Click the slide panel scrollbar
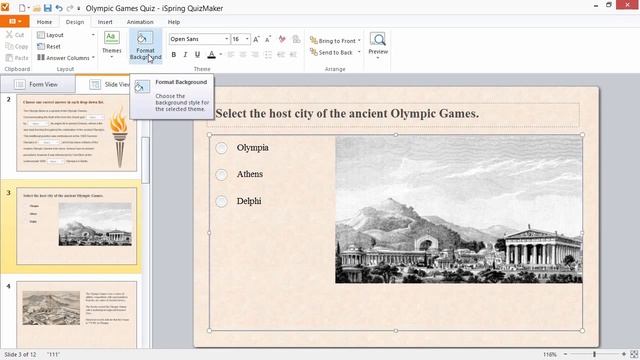Screen dimensions: 640x360 pyautogui.click(x=145, y=160)
